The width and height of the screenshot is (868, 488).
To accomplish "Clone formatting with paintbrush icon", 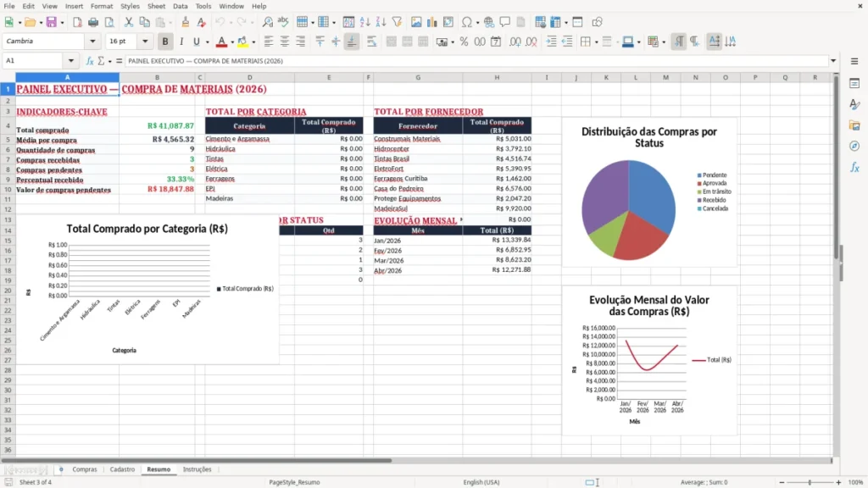I will click(x=186, y=22).
